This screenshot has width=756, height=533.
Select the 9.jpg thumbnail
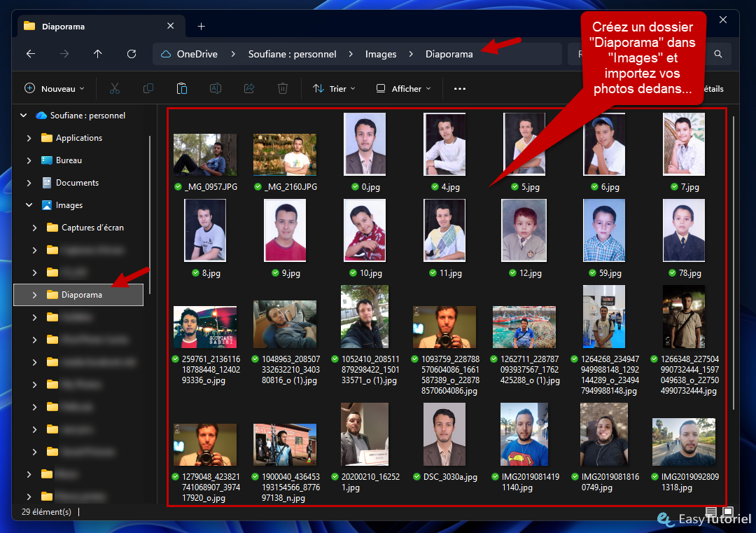(285, 230)
